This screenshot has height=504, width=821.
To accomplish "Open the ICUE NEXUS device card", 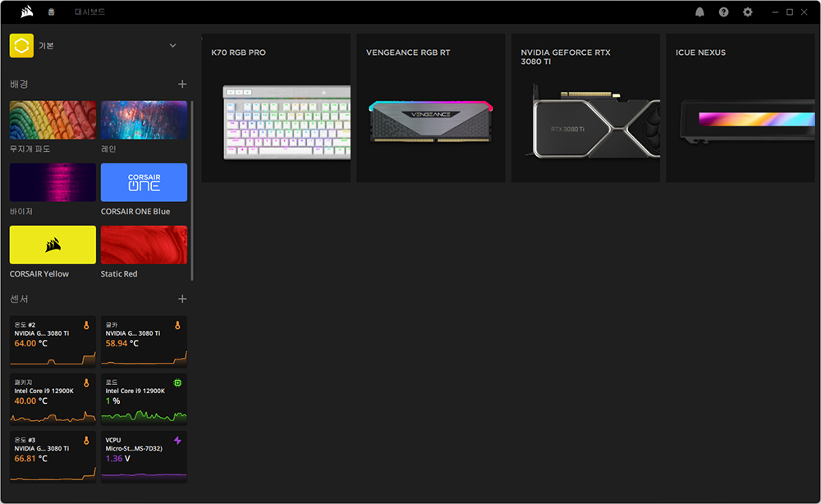I will (x=741, y=108).
